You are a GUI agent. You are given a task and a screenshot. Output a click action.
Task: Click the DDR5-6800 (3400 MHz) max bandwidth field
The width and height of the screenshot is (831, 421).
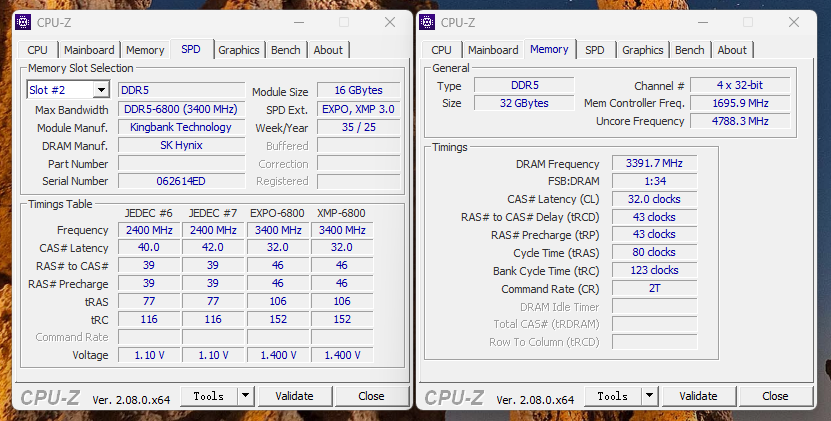tap(181, 109)
